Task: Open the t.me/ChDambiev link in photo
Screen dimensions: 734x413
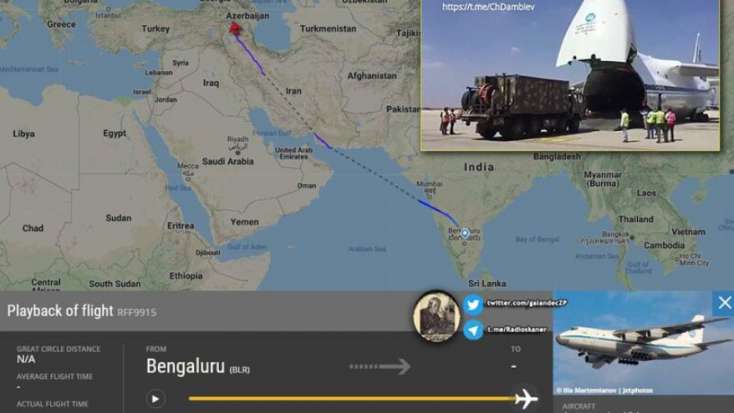Action: point(488,7)
